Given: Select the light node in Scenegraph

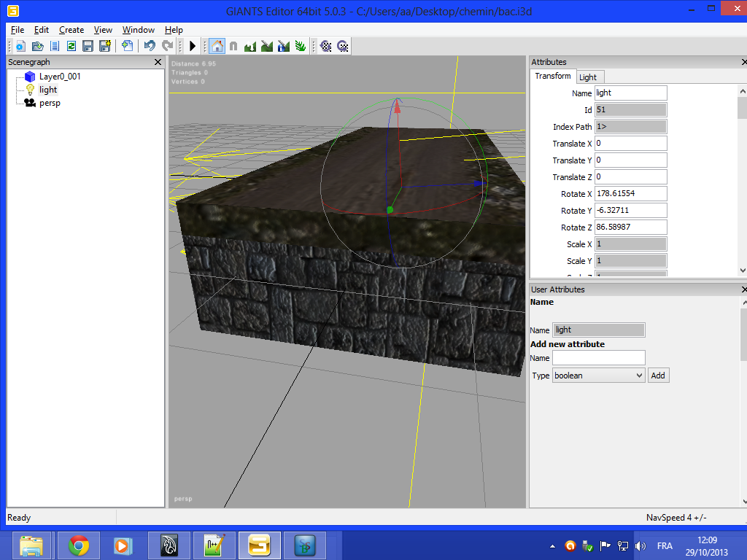Looking at the screenshot, I should (x=48, y=90).
